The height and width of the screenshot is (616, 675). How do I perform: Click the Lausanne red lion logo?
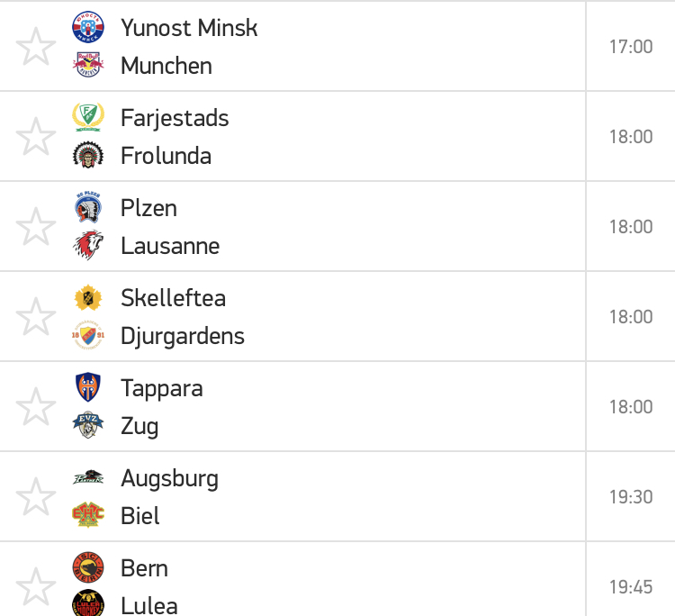[x=88, y=245]
